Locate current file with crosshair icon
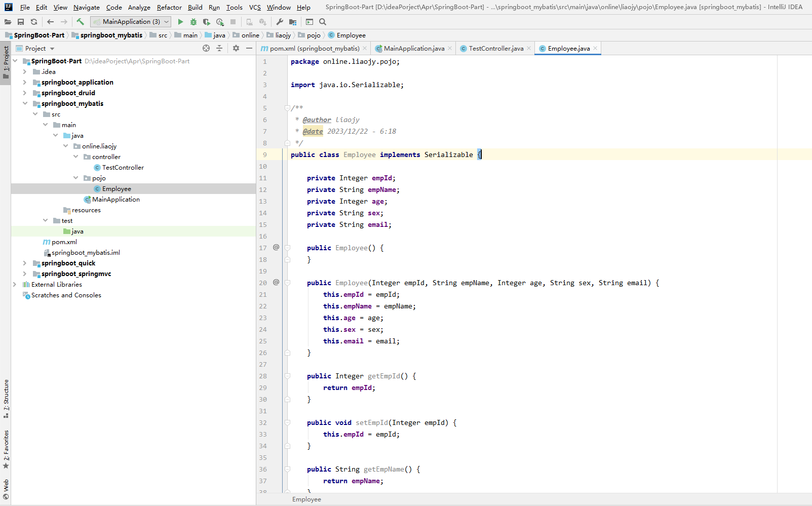Image resolution: width=812 pixels, height=506 pixels. [x=206, y=48]
